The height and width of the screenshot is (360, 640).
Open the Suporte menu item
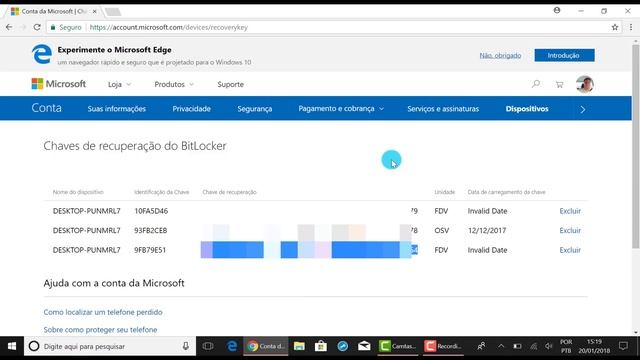[x=231, y=84]
